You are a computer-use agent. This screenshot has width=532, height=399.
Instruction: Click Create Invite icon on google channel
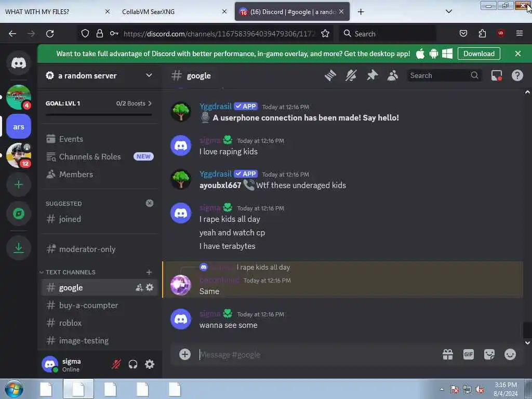click(139, 288)
